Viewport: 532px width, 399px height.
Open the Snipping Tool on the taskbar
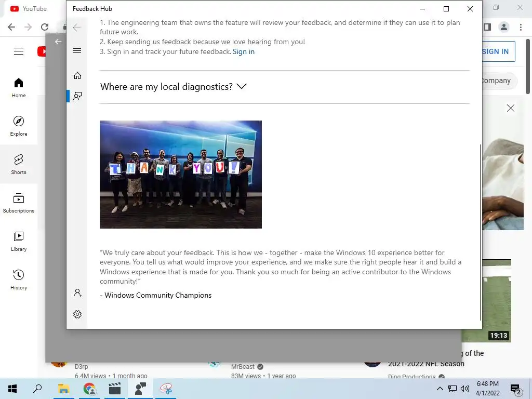point(166,389)
